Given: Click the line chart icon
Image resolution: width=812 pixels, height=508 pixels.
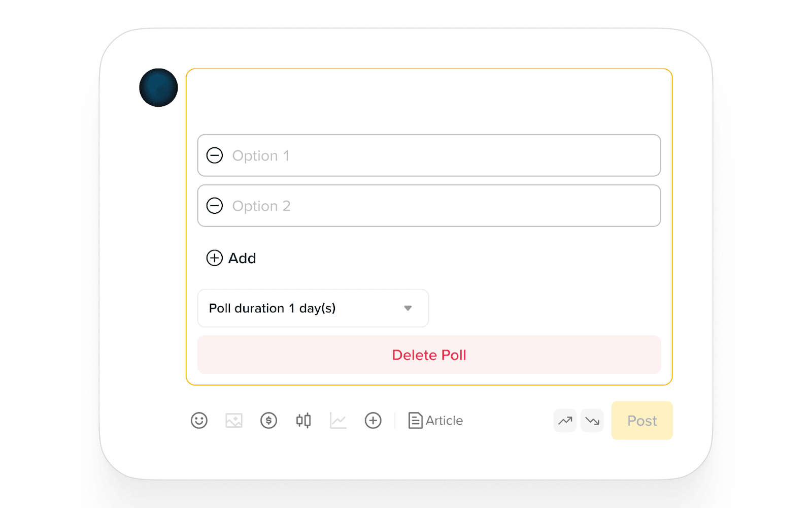Looking at the screenshot, I should coord(338,421).
